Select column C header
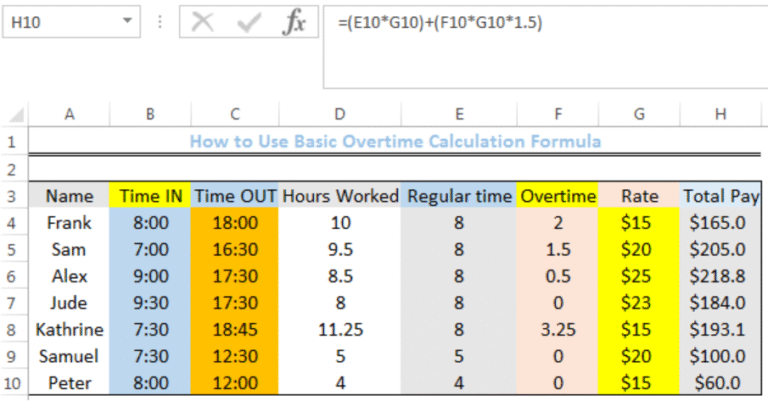 235,114
